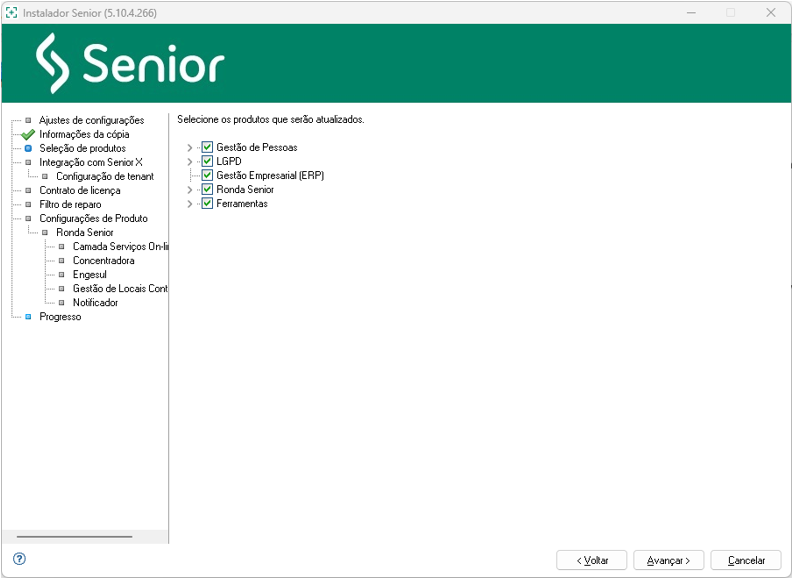The image size is (795, 579).
Task: Select the Notificador step
Action: click(x=95, y=303)
